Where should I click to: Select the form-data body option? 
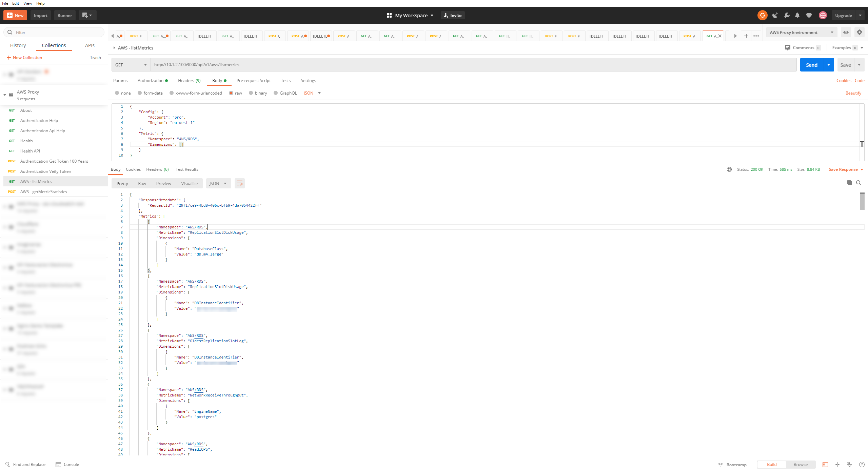(x=140, y=93)
